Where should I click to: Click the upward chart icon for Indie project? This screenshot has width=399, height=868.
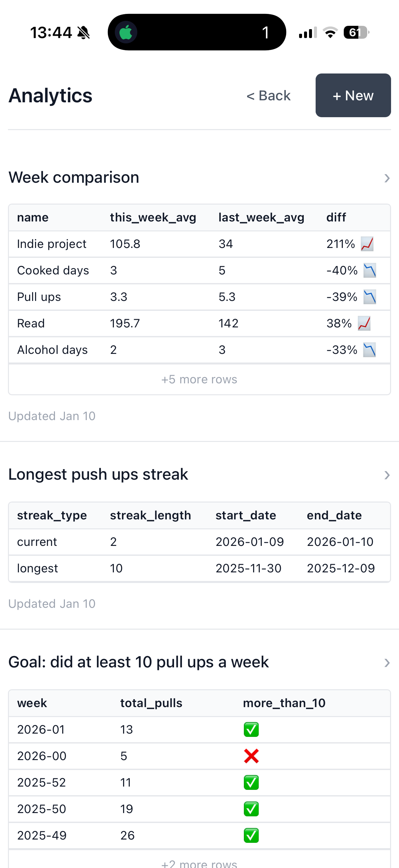[367, 244]
